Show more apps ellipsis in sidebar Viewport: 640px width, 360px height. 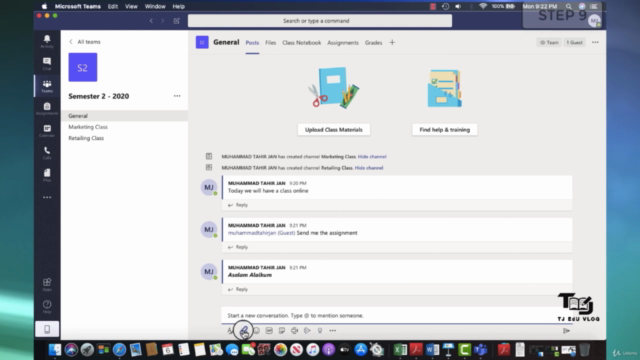(x=47, y=198)
